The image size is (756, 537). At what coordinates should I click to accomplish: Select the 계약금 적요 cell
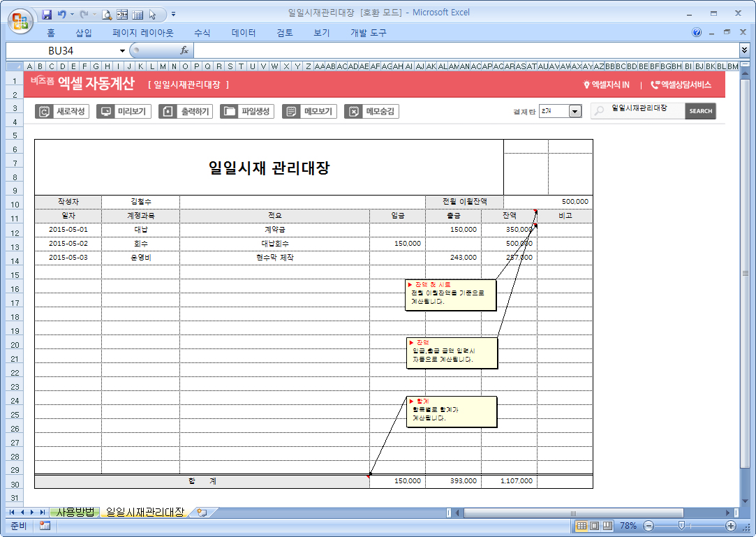coord(275,230)
